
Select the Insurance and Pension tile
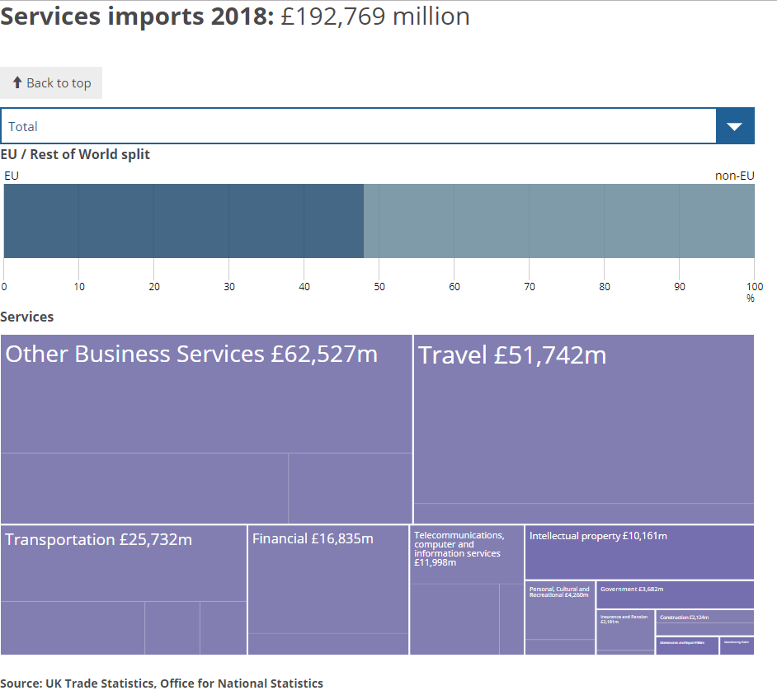click(x=625, y=631)
